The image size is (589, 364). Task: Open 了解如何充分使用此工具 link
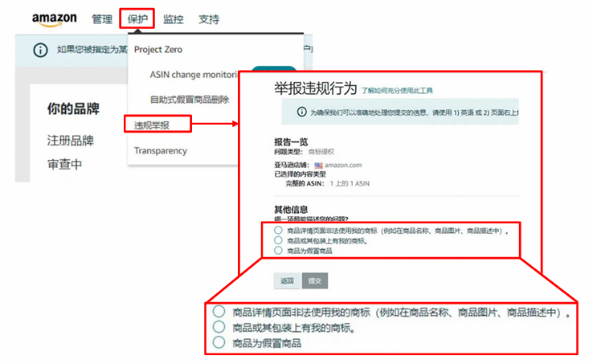pyautogui.click(x=397, y=91)
